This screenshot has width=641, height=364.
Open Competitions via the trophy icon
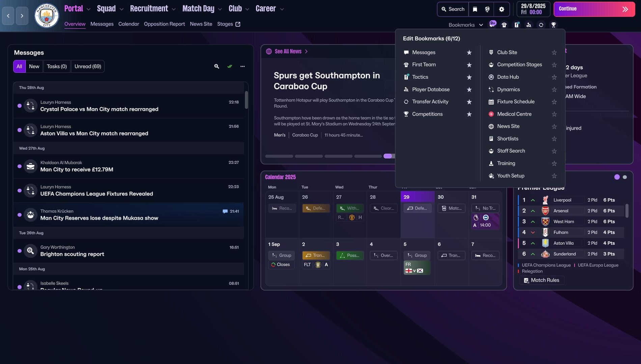pyautogui.click(x=553, y=25)
